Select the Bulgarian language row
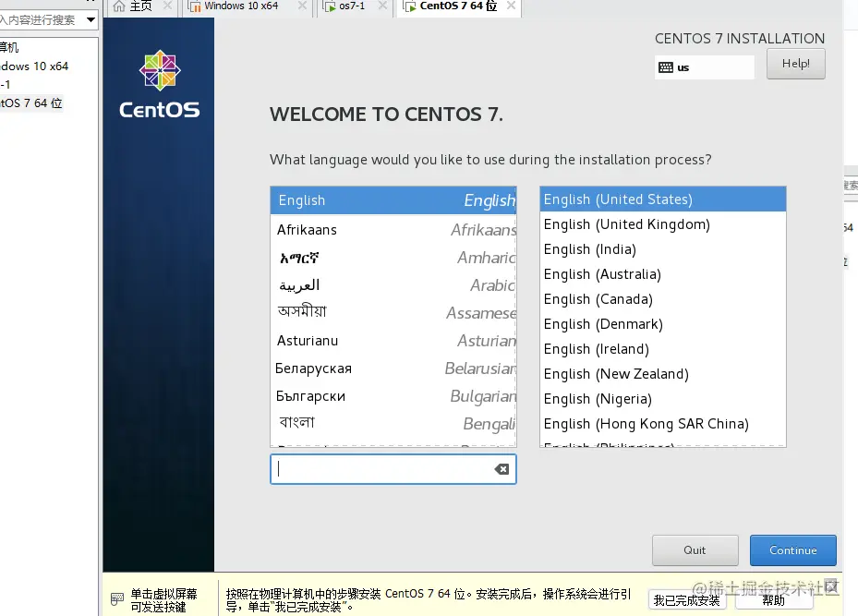Viewport: 858px width, 616px height. pyautogui.click(x=393, y=395)
